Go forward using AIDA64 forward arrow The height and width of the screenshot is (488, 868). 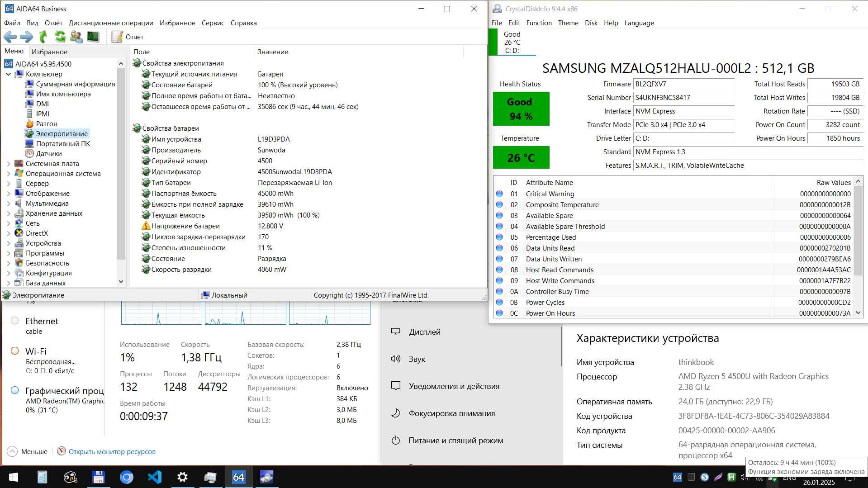(x=26, y=37)
